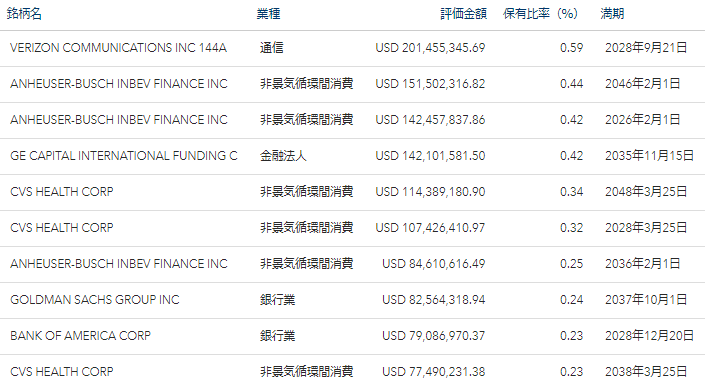Image resolution: width=718 pixels, height=387 pixels.
Task: Select ANHEUSER-BUSCH INBEV maturing 2046年2月1日
Action: click(x=352, y=84)
